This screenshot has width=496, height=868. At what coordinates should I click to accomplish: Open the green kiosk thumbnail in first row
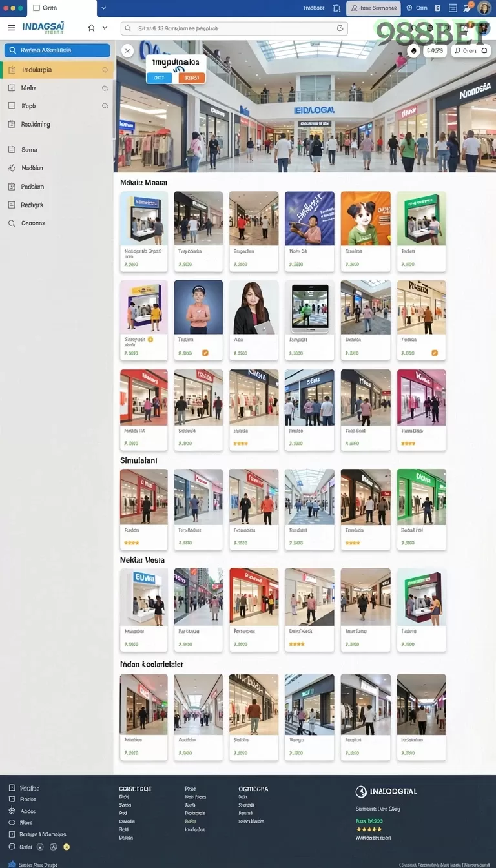point(421,218)
